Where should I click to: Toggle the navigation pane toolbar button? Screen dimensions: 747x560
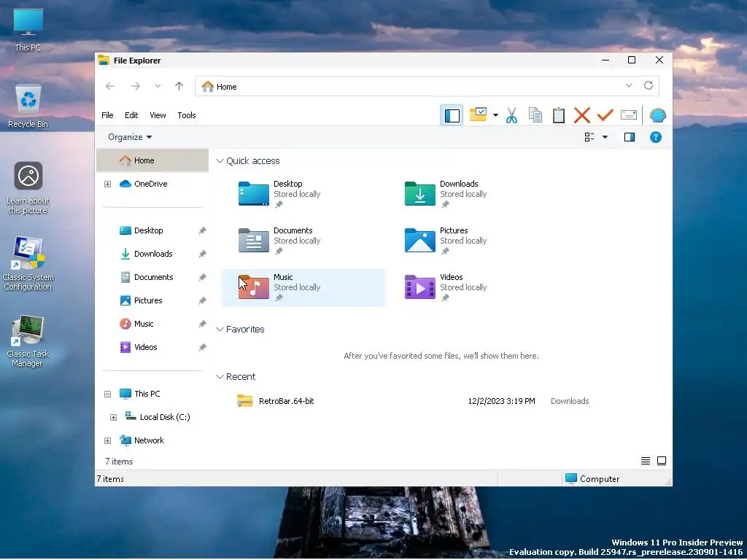click(x=452, y=115)
